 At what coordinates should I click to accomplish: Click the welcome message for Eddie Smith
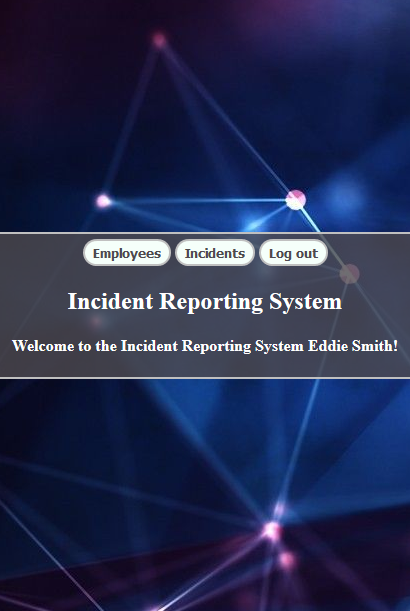coord(205,346)
